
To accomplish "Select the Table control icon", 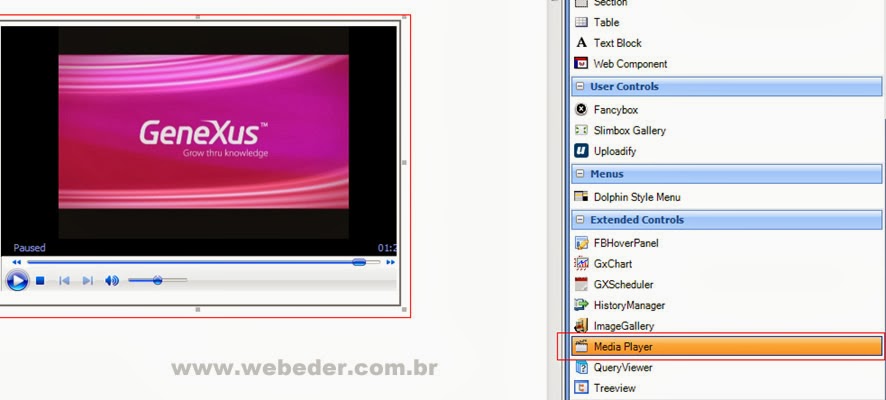I will [581, 22].
